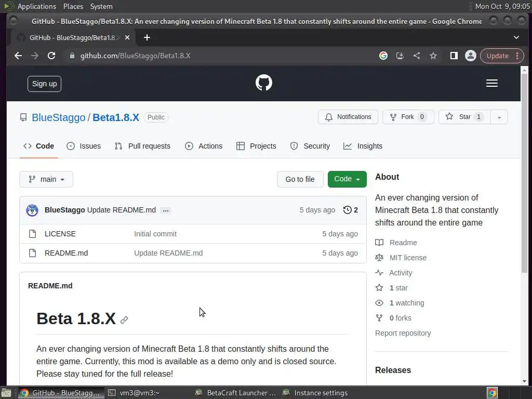Open the Projects tab
Viewport: 532px width, 399px height.
click(x=256, y=146)
